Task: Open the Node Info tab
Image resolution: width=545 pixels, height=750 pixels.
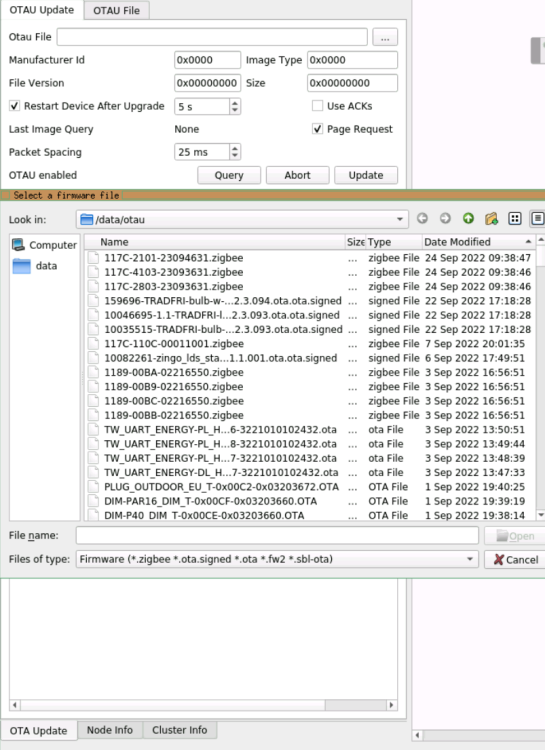Action: (110, 730)
